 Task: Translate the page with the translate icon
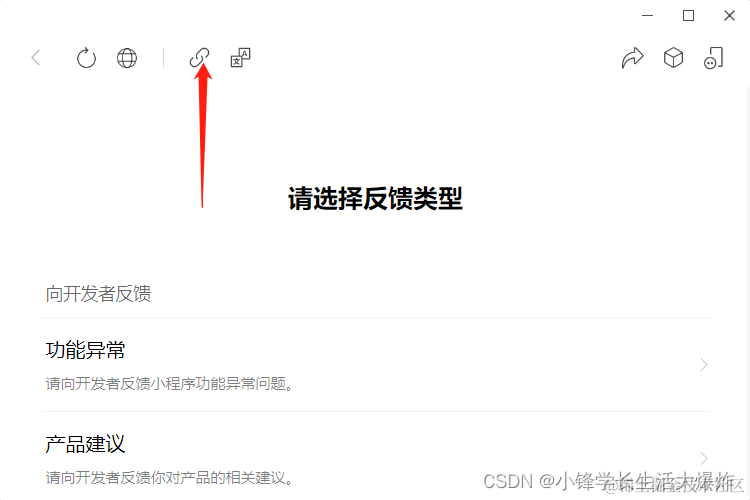[241, 57]
